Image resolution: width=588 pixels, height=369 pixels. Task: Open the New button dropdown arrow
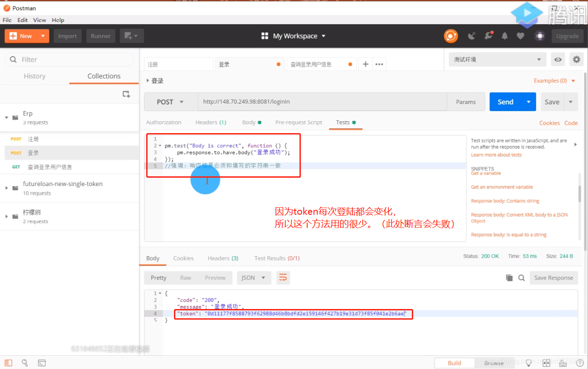tap(43, 36)
